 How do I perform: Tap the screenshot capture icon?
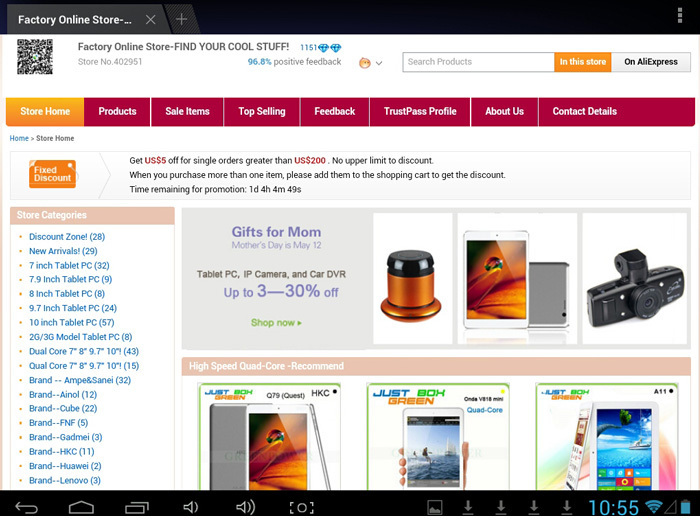coord(301,507)
